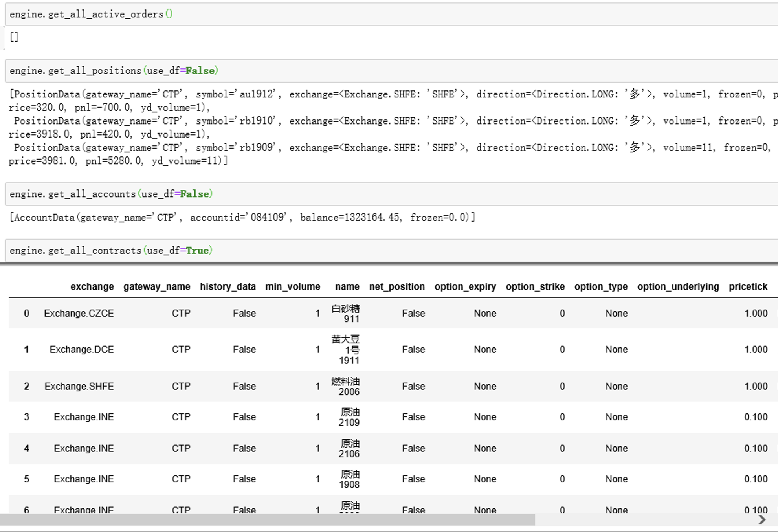778x532 pixels.
Task: Click the horizontal scrollbar right arrow
Action: click(x=762, y=520)
